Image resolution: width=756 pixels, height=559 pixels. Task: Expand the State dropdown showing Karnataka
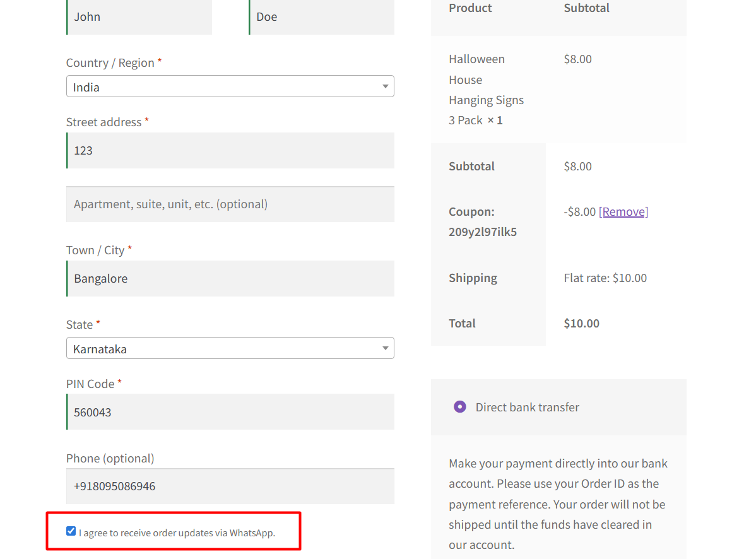(230, 348)
